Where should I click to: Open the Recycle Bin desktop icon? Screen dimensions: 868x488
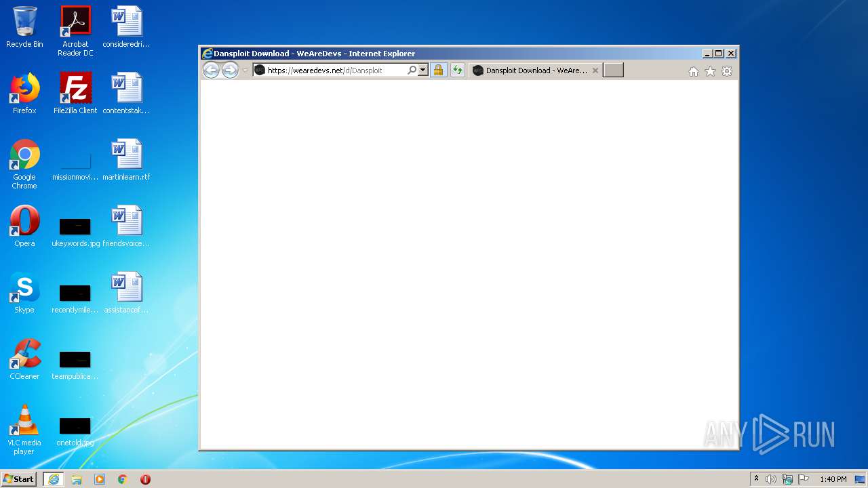24,27
